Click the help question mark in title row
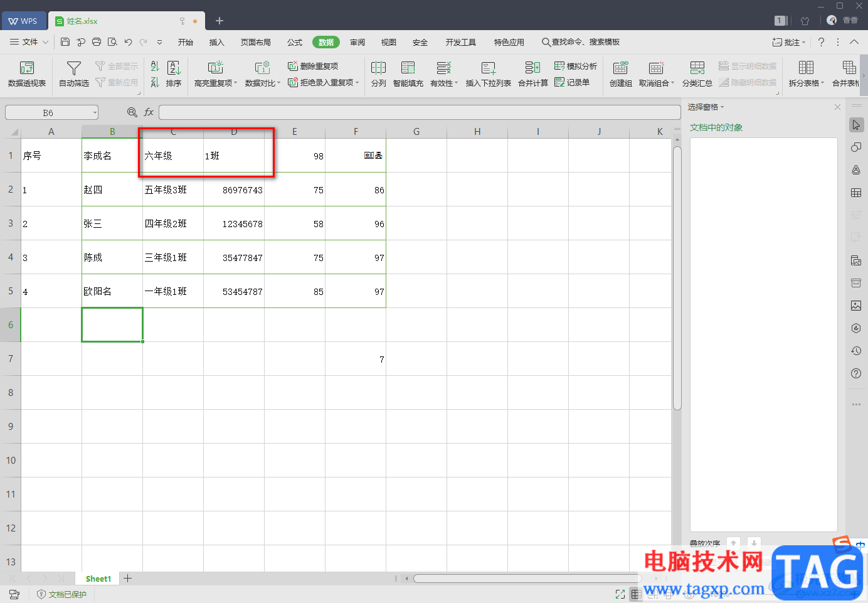The width and height of the screenshot is (868, 603). pyautogui.click(x=821, y=42)
